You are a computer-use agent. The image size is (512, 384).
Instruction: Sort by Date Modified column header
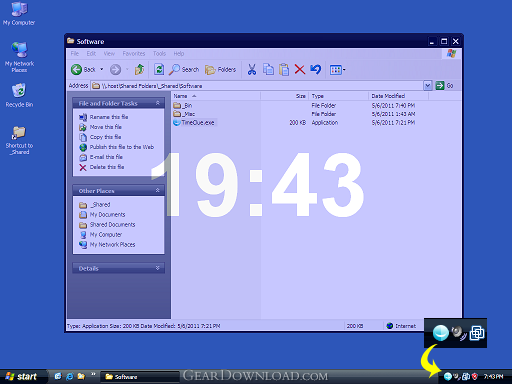(x=398, y=96)
